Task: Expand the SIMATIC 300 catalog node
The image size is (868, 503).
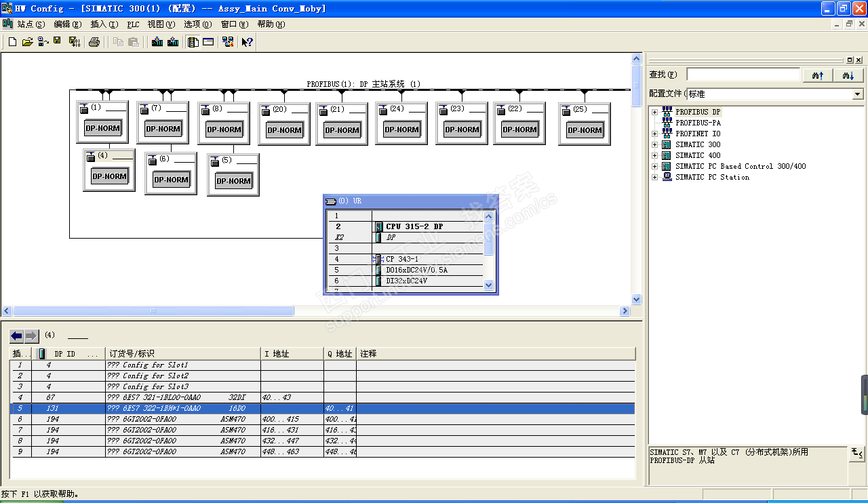Action: point(654,144)
